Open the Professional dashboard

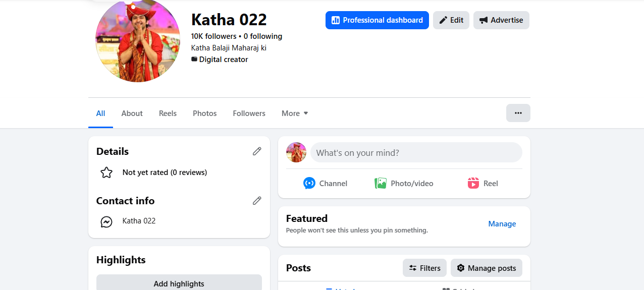pyautogui.click(x=377, y=20)
